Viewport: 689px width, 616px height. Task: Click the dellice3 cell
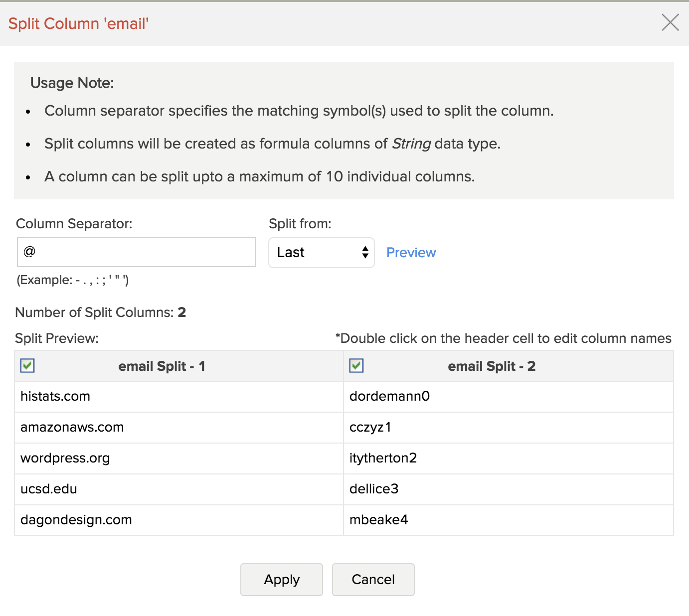[x=374, y=489]
